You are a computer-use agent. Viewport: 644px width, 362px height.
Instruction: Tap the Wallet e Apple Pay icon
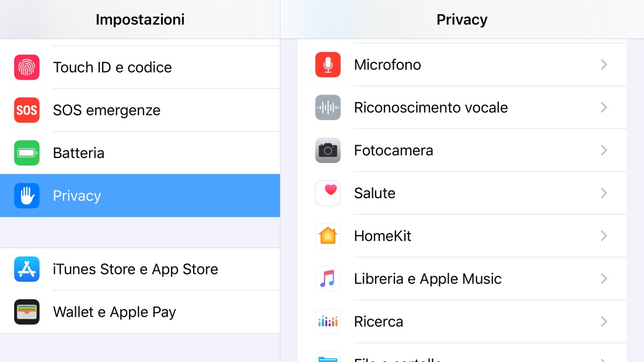[x=27, y=312]
